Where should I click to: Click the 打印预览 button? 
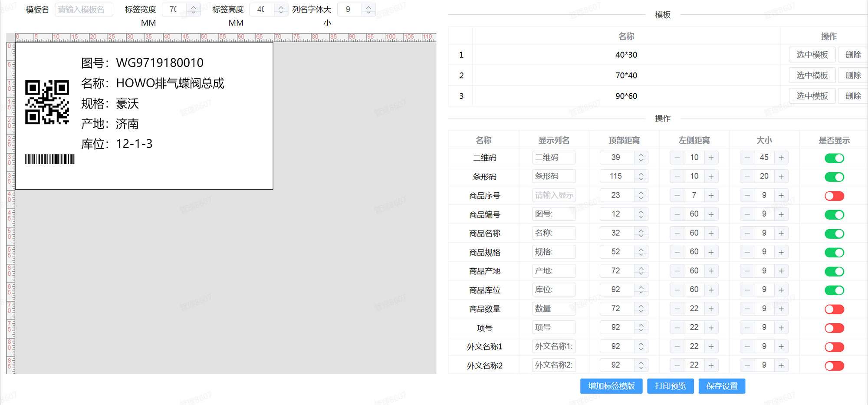pyautogui.click(x=670, y=386)
